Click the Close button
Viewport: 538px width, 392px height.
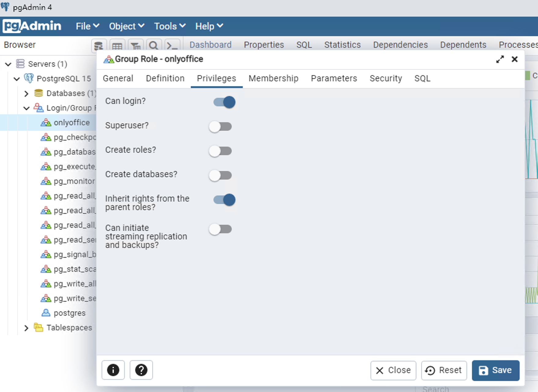pyautogui.click(x=393, y=370)
